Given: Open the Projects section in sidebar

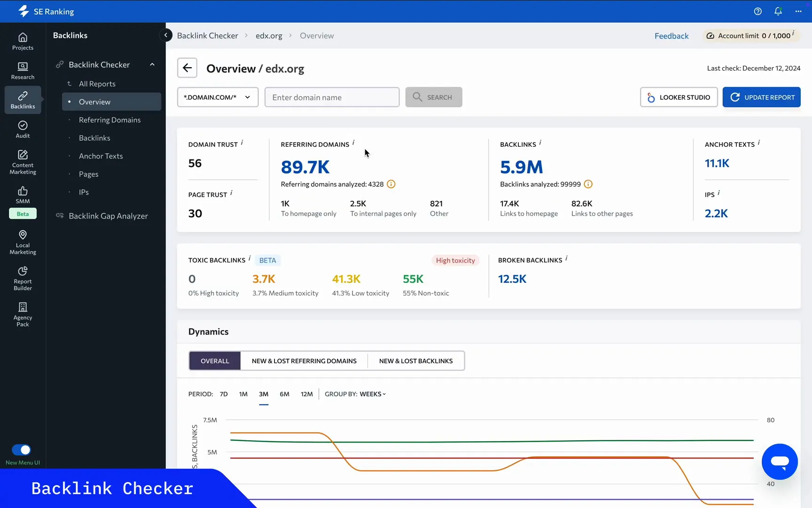Looking at the screenshot, I should (22, 42).
